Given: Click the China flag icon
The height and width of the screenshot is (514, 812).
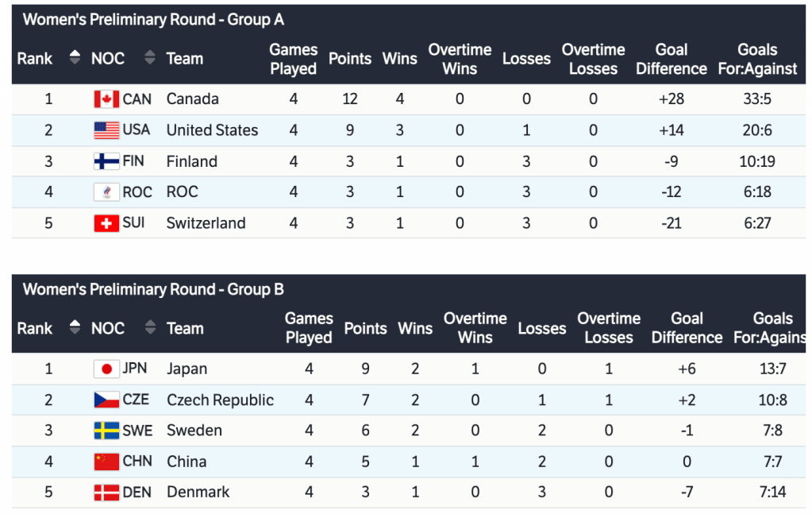Looking at the screenshot, I should point(106,462).
